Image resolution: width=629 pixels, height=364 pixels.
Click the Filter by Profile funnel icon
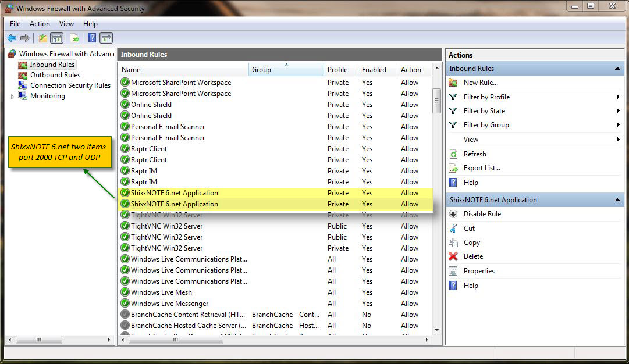453,97
